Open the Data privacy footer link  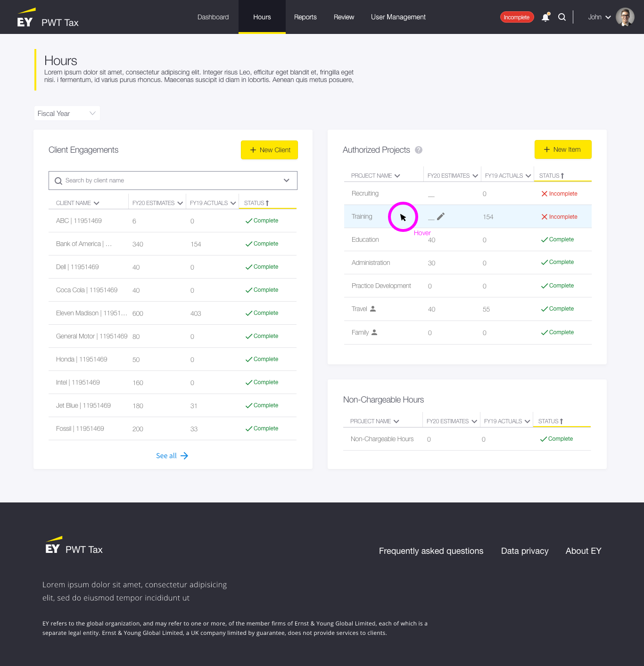(525, 551)
